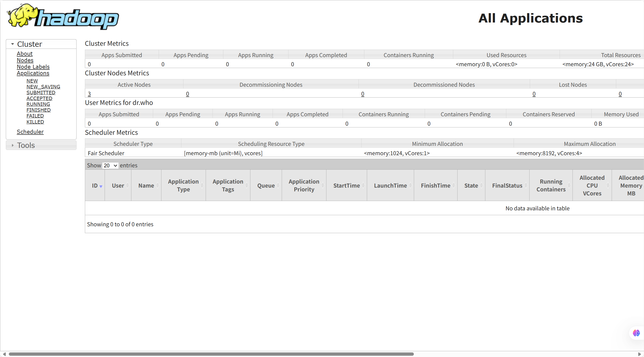644x357 pixels.
Task: Click the scrollbar right arrow
Action: 639,354
